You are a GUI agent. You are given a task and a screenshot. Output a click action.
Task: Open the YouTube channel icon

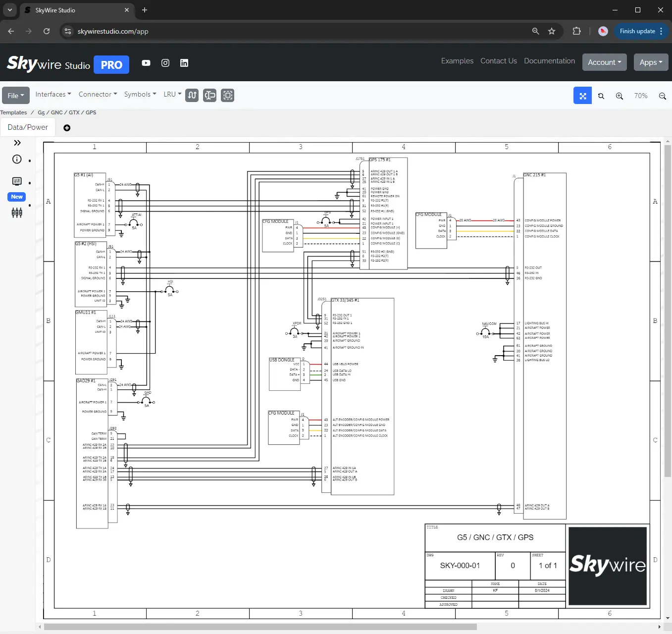click(x=146, y=63)
